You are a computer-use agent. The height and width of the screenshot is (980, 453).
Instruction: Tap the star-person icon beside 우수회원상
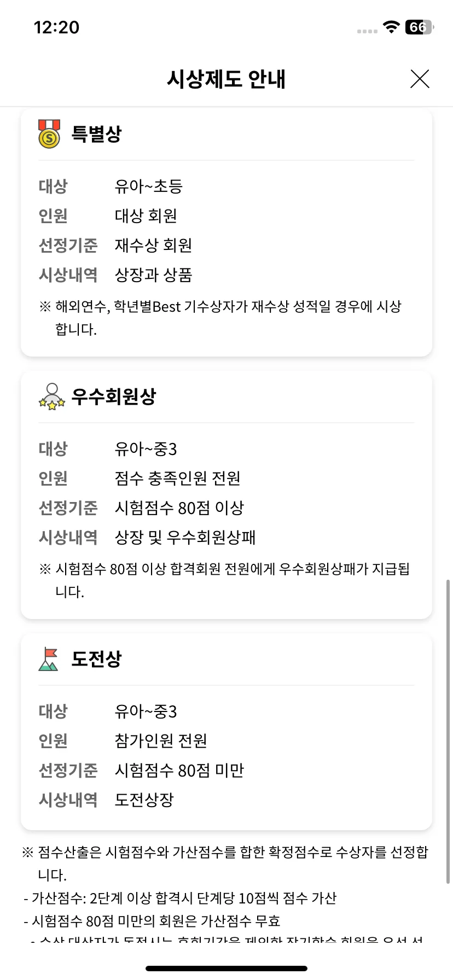pos(52,396)
